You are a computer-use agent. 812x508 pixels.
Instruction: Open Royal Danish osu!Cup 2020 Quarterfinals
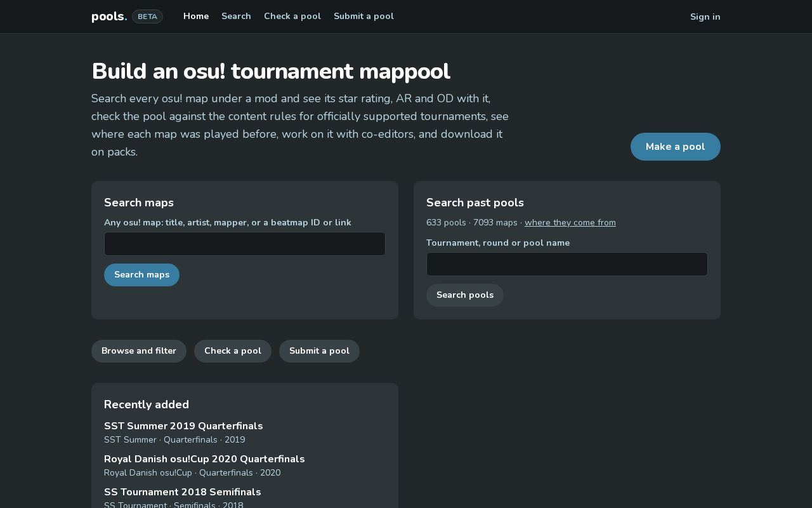204,459
